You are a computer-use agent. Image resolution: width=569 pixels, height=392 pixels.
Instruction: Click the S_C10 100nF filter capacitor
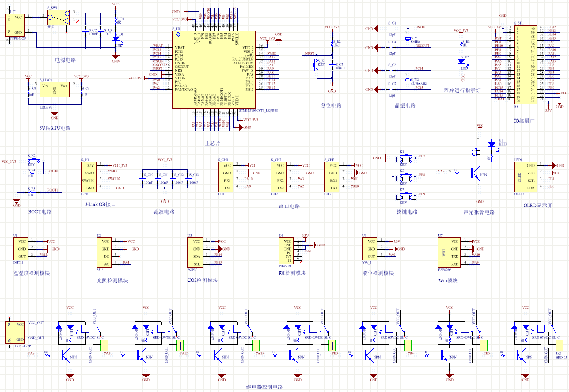tap(143, 179)
